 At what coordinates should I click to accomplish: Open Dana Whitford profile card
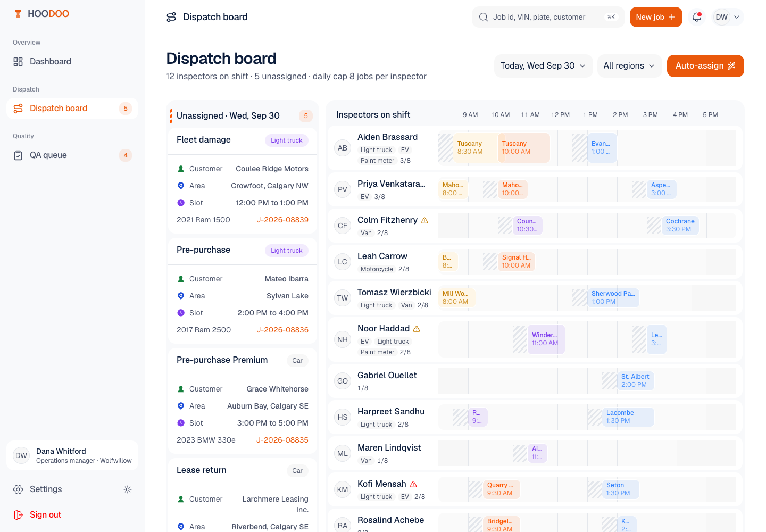pyautogui.click(x=72, y=455)
